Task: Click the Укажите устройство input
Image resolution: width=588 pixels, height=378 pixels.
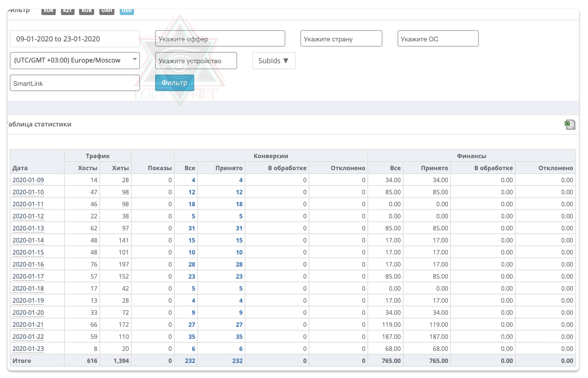Action: click(196, 61)
